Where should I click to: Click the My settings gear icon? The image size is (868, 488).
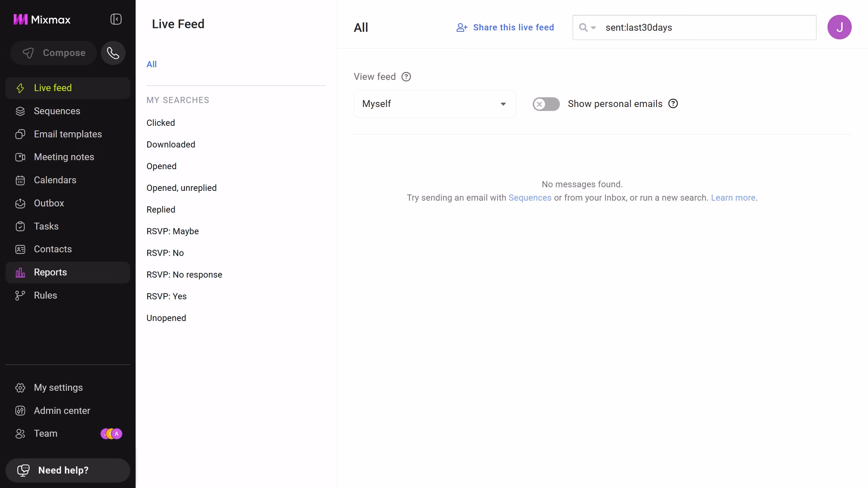click(x=20, y=388)
